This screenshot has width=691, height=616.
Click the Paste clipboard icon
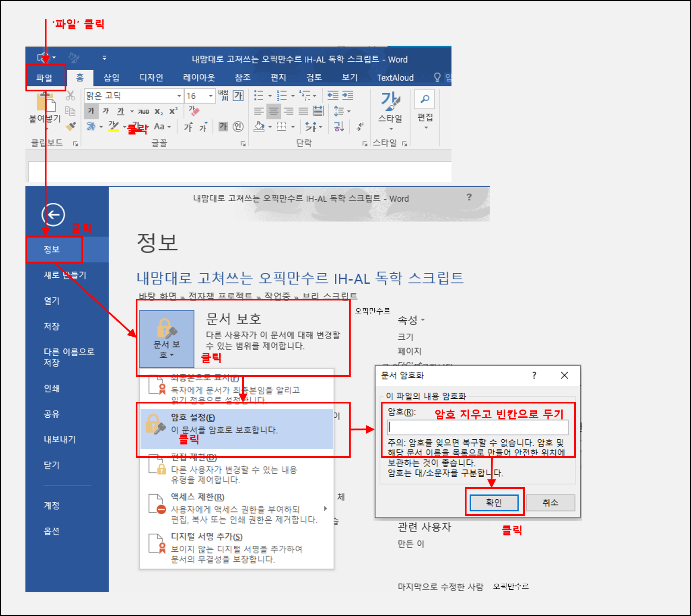(46, 102)
